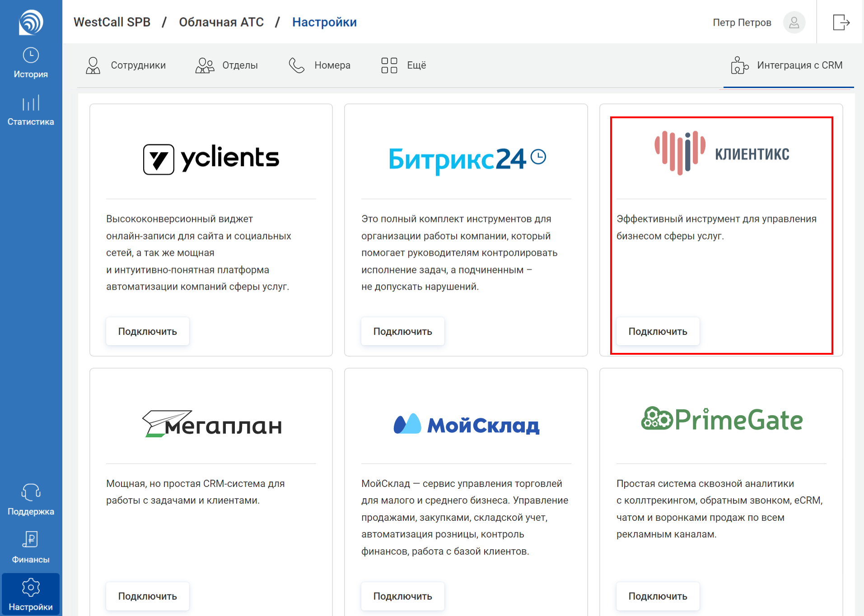Click the Ещё grid icon
The image size is (864, 616).
[x=389, y=65]
